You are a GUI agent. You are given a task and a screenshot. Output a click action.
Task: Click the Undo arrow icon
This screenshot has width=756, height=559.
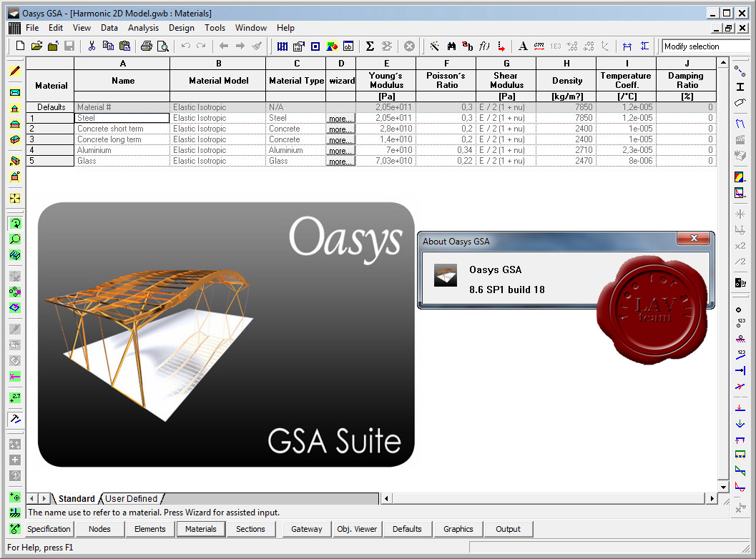tap(186, 46)
